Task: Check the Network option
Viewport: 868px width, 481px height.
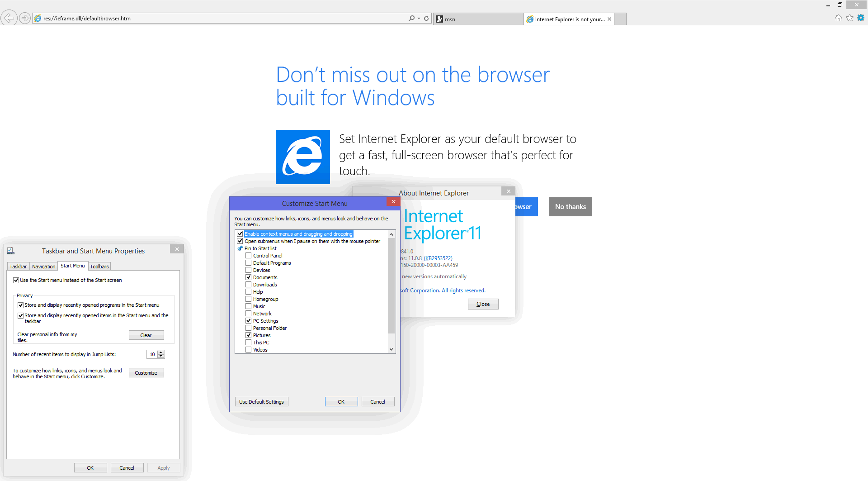Action: pyautogui.click(x=248, y=314)
